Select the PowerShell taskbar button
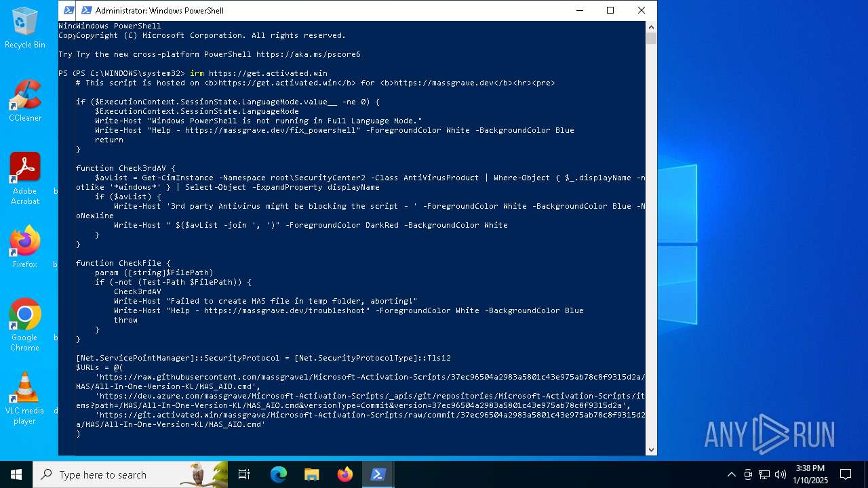Viewport: 868px width, 488px height. [x=378, y=474]
